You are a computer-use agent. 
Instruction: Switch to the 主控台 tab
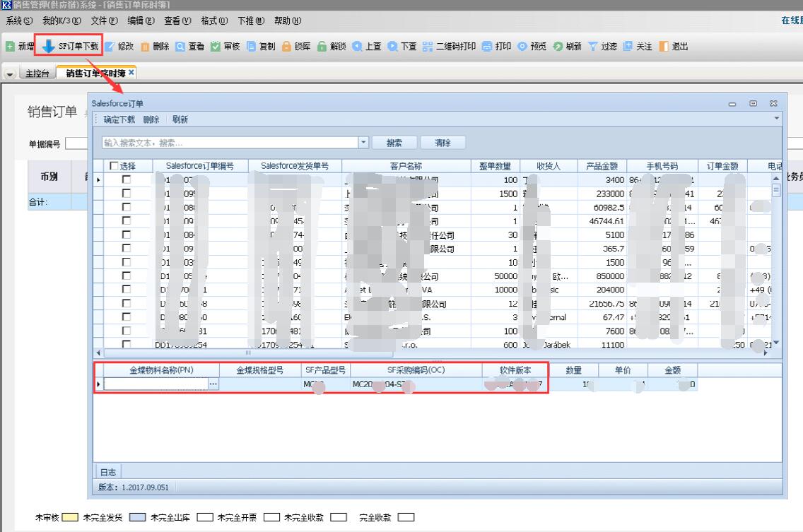pos(37,73)
